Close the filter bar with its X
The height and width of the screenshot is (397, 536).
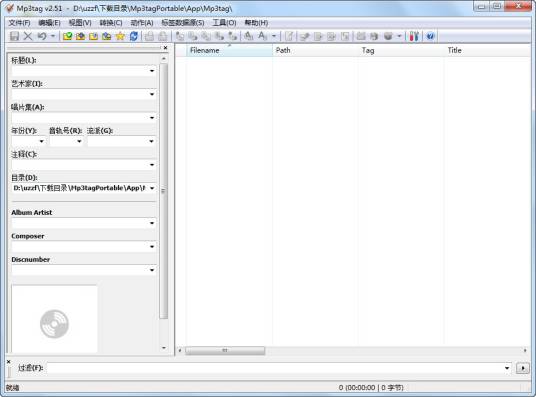tap(9, 361)
